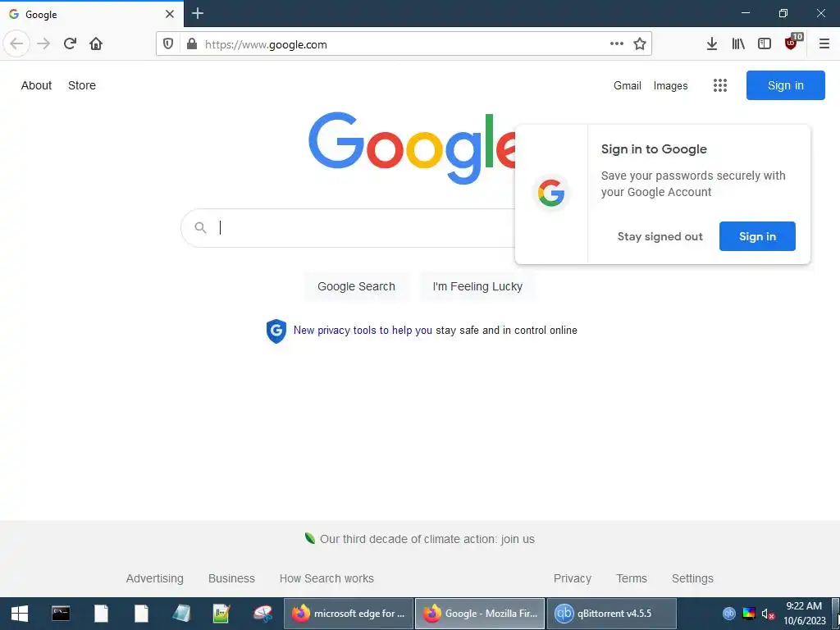Open How Search works link
Viewport: 840px width, 630px height.
(x=326, y=578)
